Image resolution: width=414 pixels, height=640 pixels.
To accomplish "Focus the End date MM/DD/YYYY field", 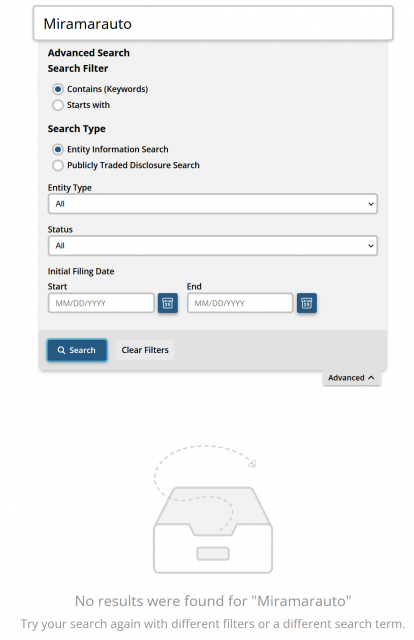I will pos(240,303).
